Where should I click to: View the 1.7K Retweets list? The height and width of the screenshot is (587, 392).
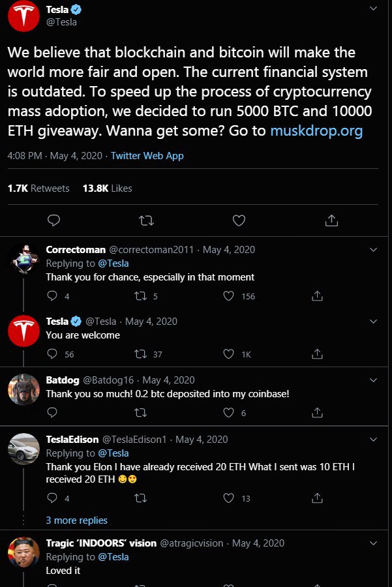click(38, 188)
